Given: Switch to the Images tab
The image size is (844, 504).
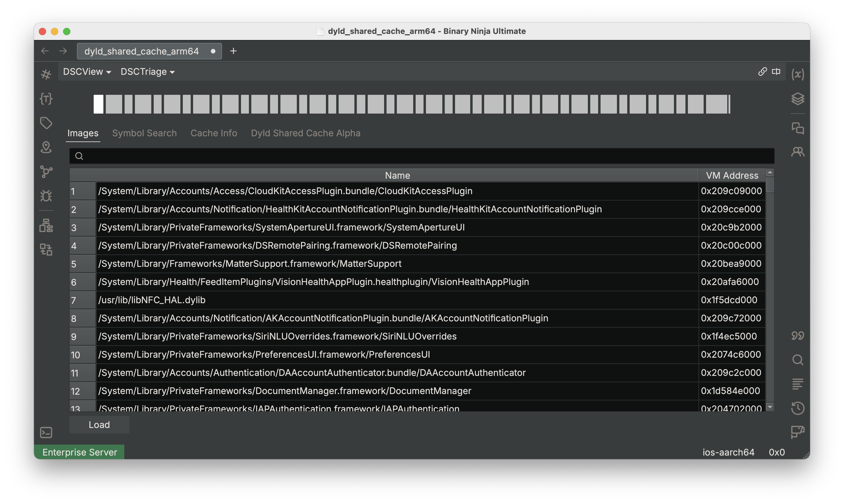Looking at the screenshot, I should pos(83,133).
